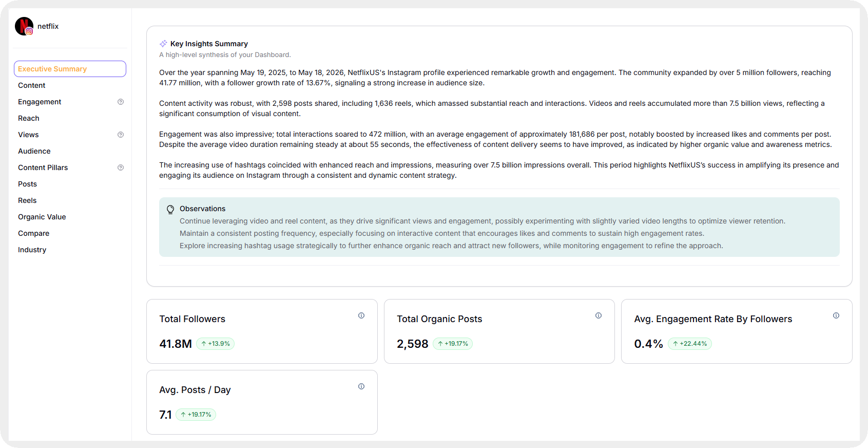
Task: Open info icon on Avg. Engagement Rate card
Action: [x=836, y=315]
